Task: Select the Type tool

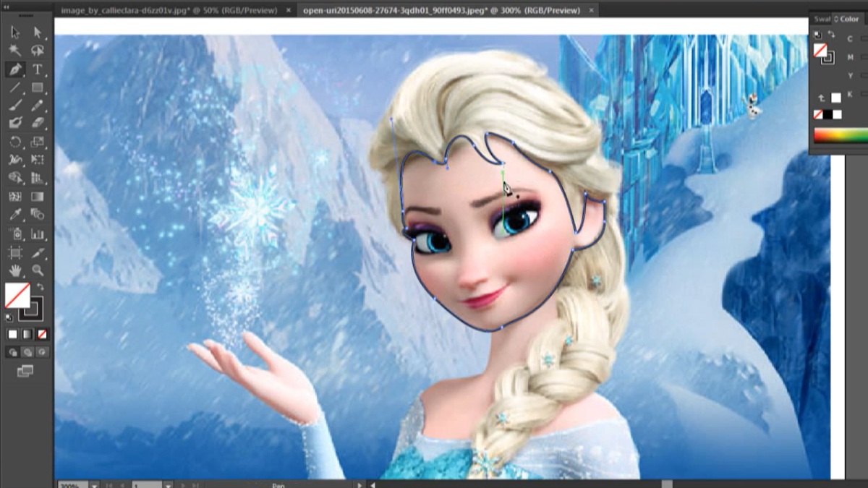Action: (38, 69)
